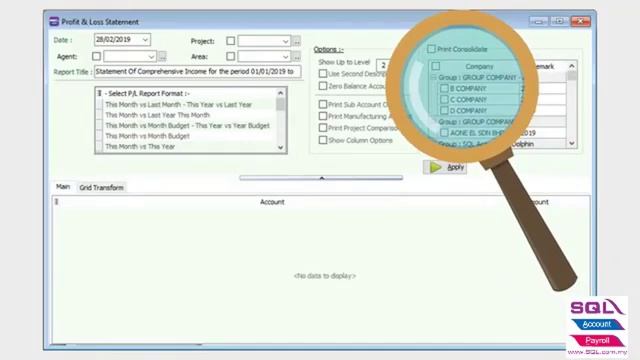Tick the Use Second Description checkbox

coord(323,73)
